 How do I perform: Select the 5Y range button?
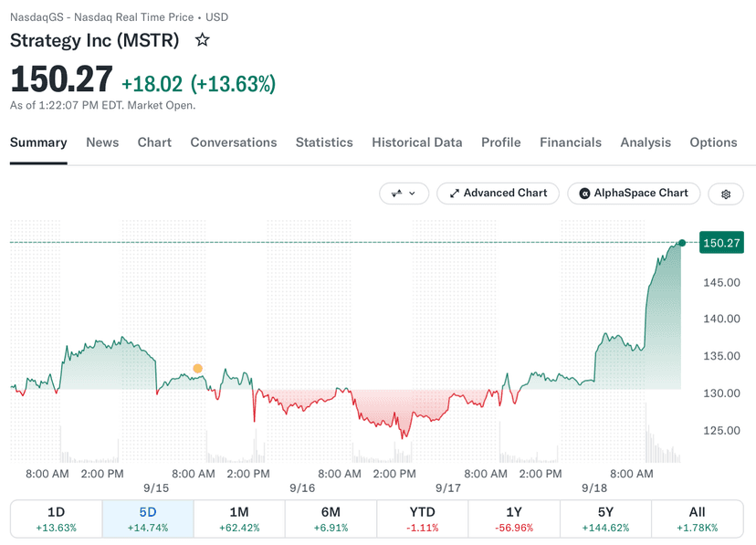[605, 519]
